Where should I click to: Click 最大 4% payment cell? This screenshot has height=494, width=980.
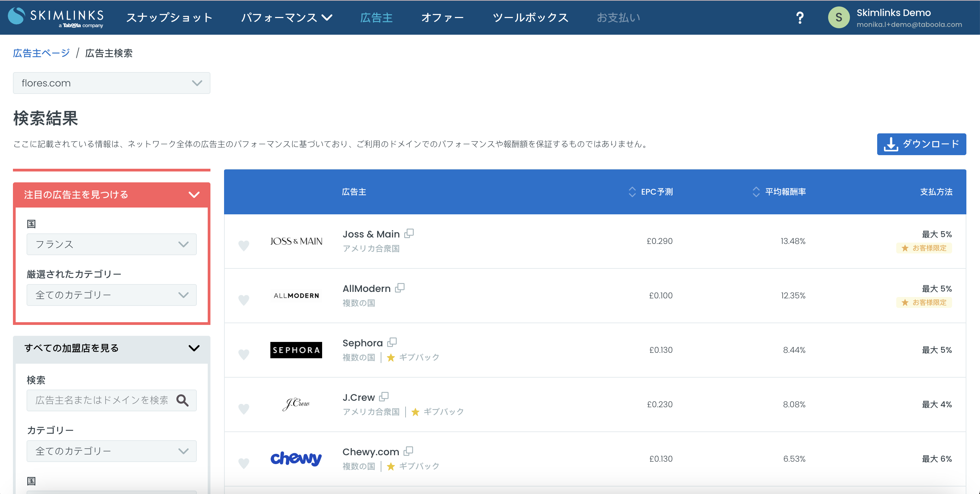coord(937,404)
